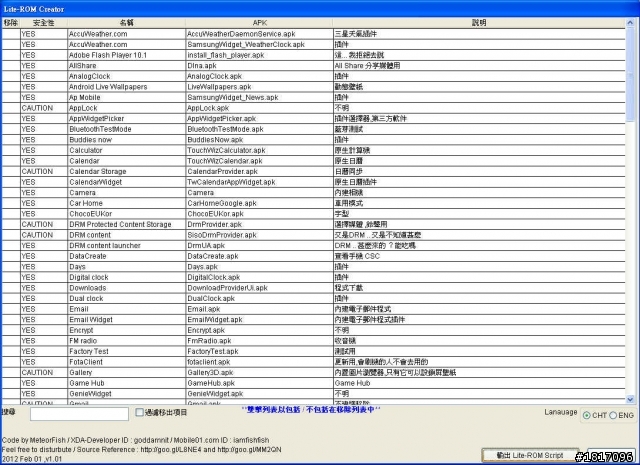Click into the search input field
Screen dimensions: 640x465
pos(79,414)
